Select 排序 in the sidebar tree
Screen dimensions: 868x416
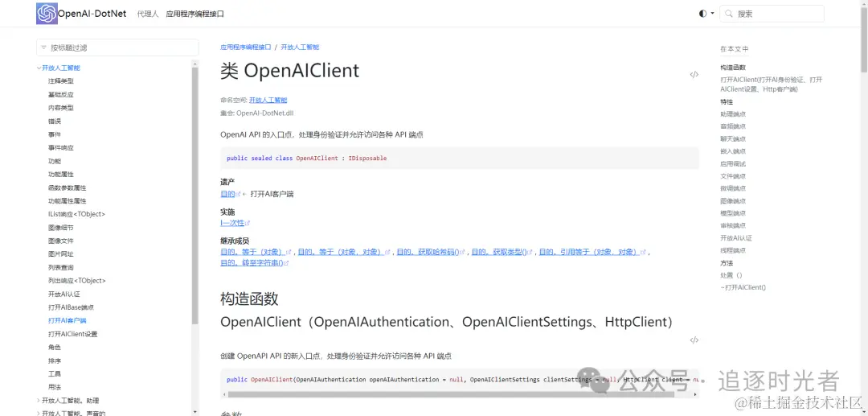(x=55, y=360)
